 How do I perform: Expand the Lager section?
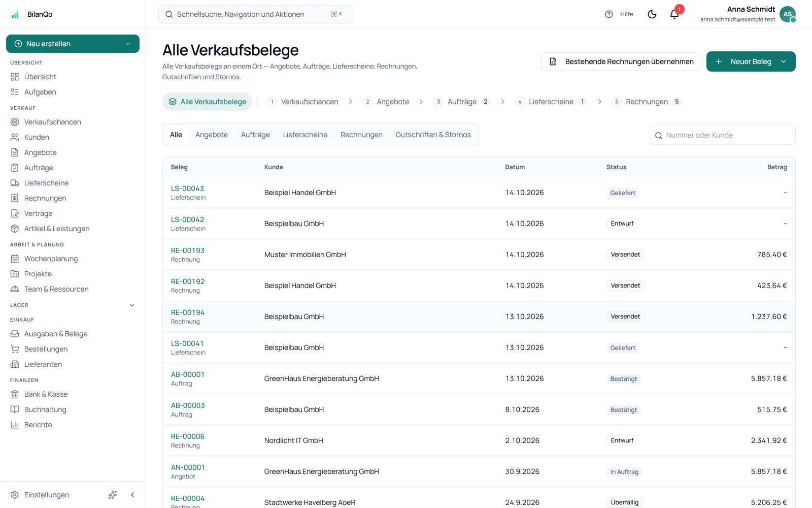click(73, 305)
